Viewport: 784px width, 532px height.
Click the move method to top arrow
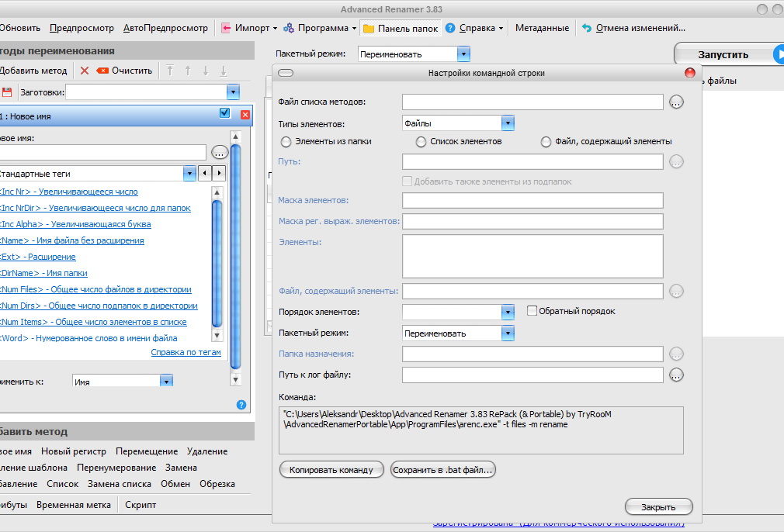[170, 71]
